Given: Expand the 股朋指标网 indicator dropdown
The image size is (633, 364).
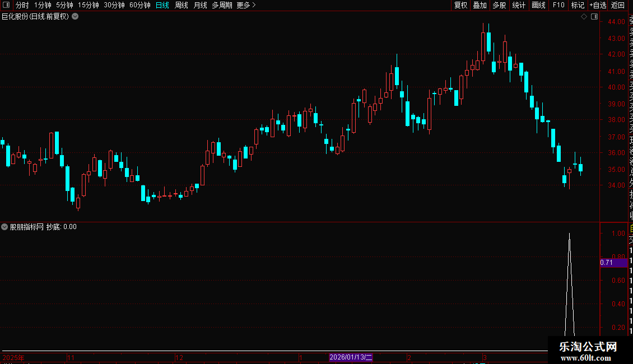Looking at the screenshot, I should point(4,227).
